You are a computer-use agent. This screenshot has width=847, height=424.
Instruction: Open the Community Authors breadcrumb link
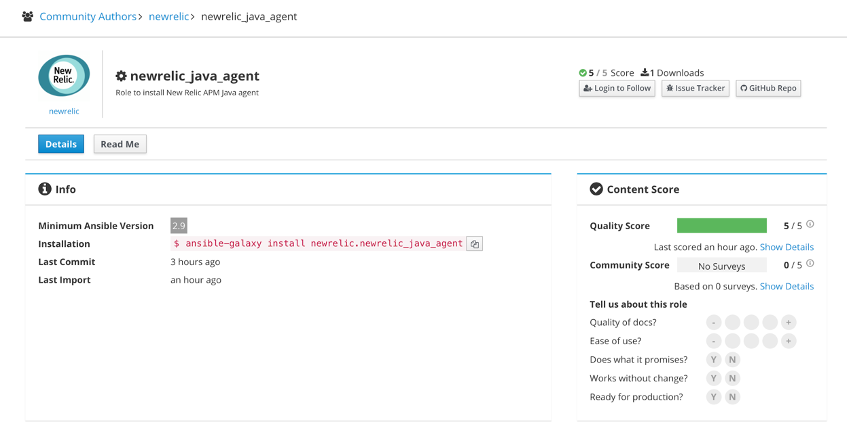88,16
